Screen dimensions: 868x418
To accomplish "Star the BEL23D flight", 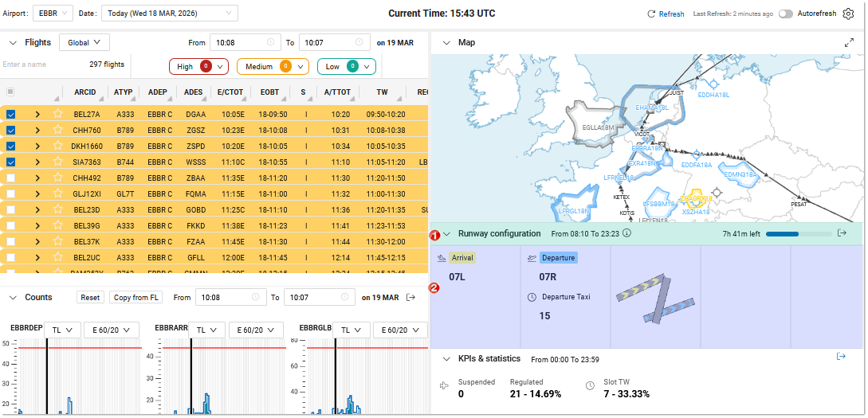I will click(57, 209).
